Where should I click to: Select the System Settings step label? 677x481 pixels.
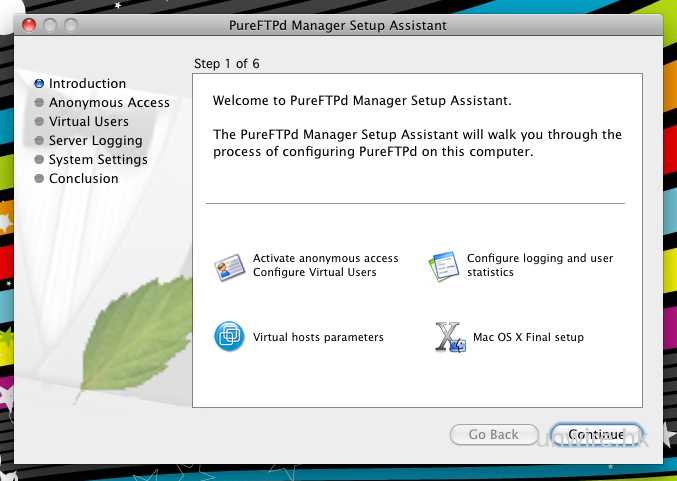tap(98, 160)
